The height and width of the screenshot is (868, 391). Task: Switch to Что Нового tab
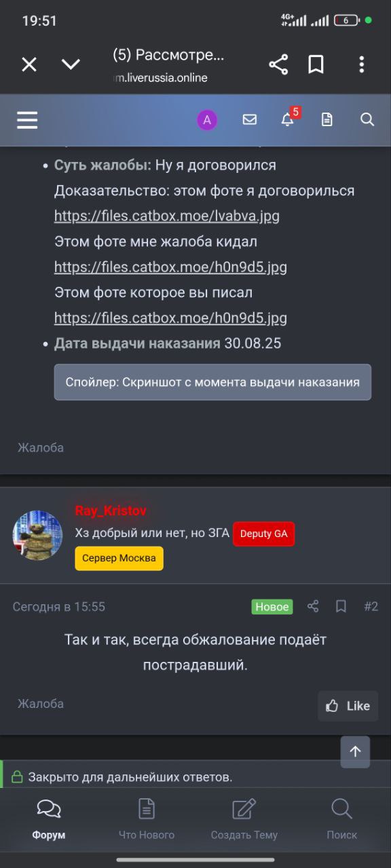tap(147, 819)
